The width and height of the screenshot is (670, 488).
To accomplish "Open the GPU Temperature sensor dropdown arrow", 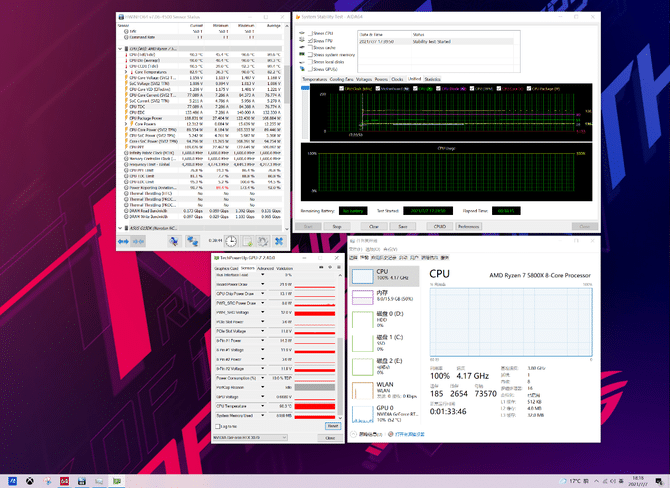I will click(262, 406).
